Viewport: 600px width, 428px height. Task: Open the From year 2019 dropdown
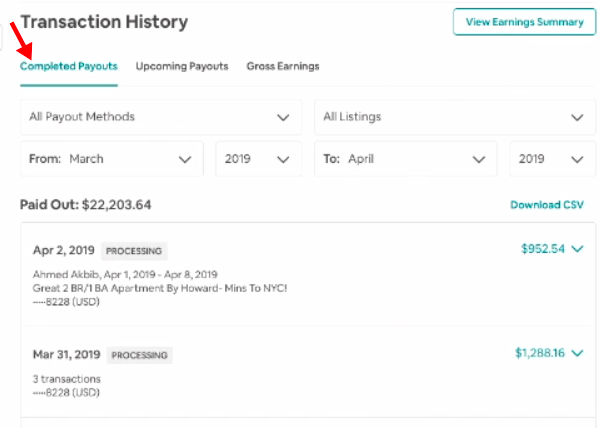pyautogui.click(x=259, y=159)
